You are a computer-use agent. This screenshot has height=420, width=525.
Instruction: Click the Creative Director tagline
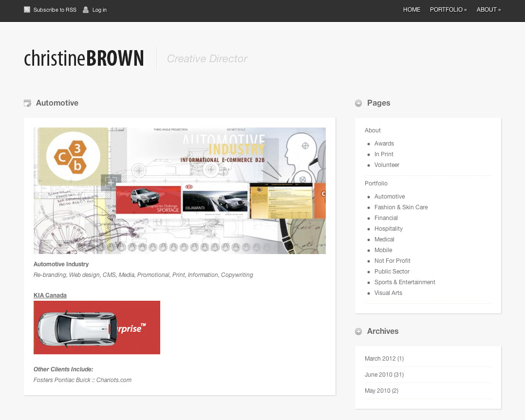207,58
